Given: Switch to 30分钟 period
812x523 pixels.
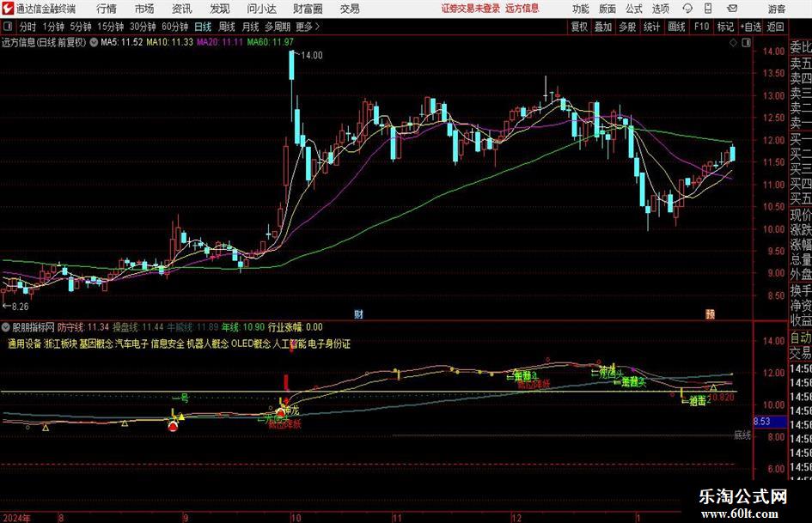Looking at the screenshot, I should 143,27.
